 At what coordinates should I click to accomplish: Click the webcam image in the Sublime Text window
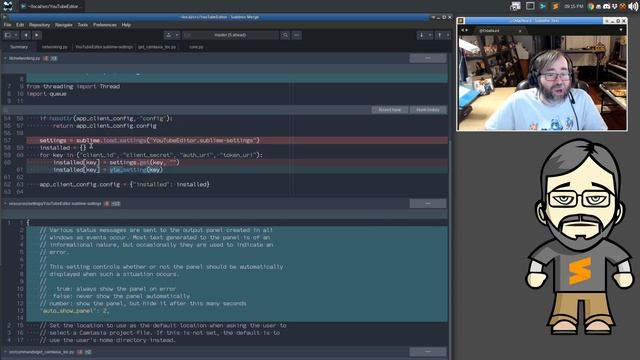[542, 83]
